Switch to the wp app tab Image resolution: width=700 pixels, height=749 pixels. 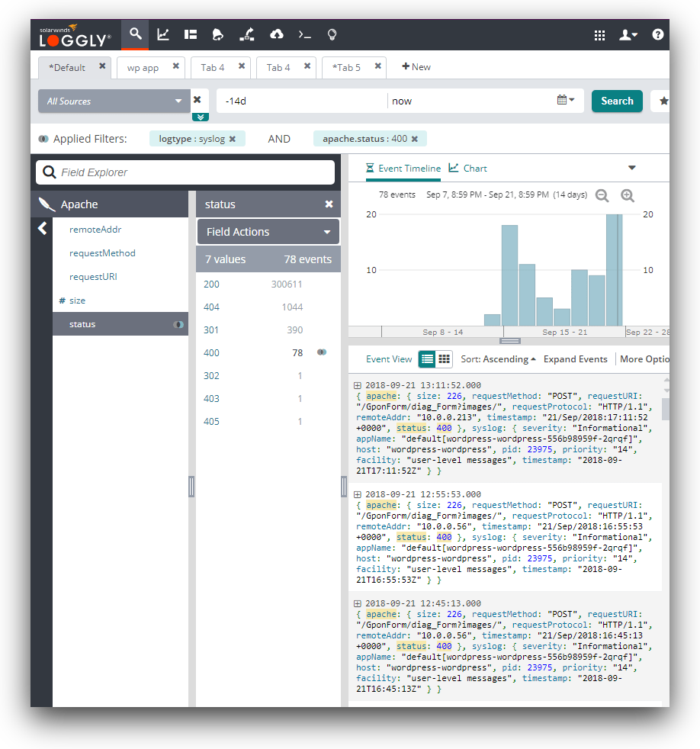143,68
